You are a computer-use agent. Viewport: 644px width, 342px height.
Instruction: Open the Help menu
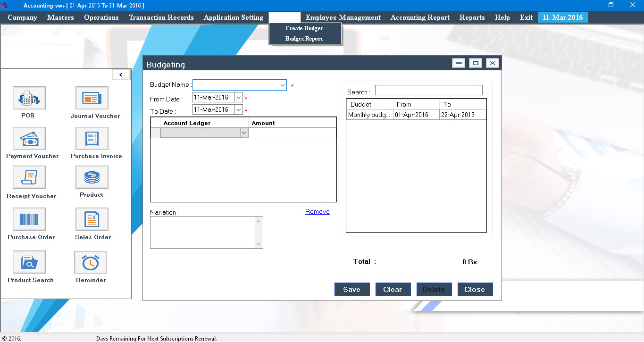click(x=502, y=17)
